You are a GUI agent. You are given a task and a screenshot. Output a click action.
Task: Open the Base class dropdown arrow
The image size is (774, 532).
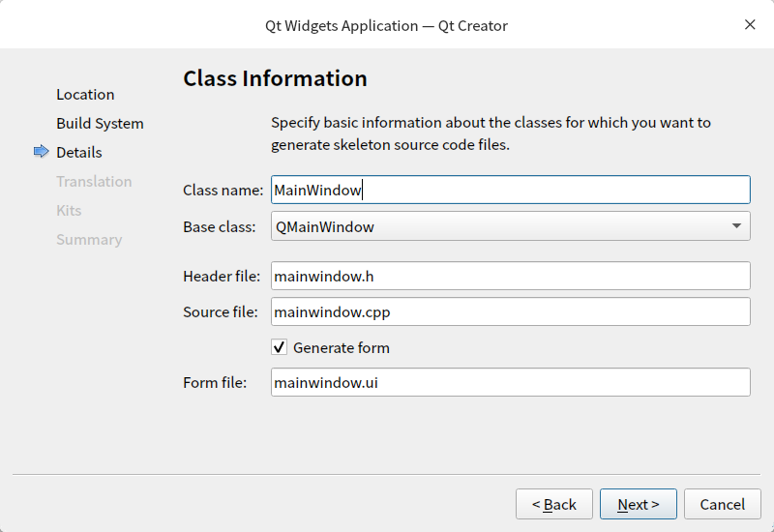[x=736, y=226]
